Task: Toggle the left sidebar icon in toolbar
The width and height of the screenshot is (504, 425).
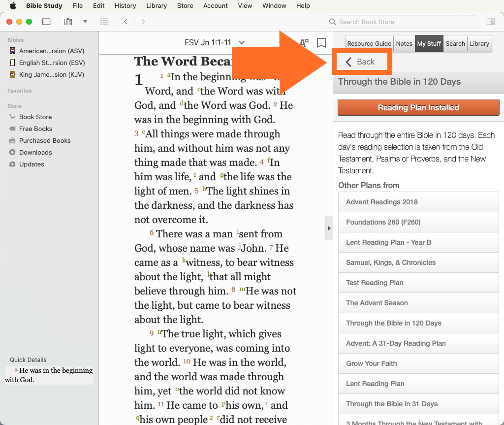Action: (46, 22)
